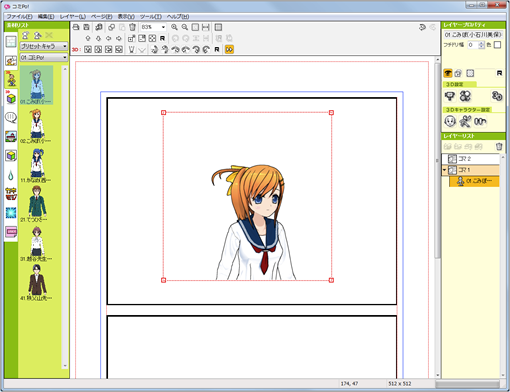Open the 3D gears settings icon
Screen dimensions: 510x392
coord(497,96)
